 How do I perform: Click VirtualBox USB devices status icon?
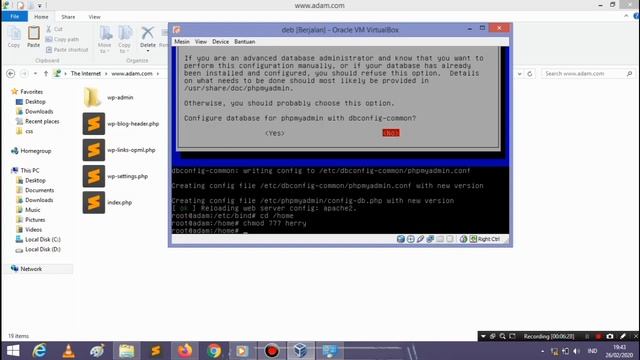(x=420, y=239)
